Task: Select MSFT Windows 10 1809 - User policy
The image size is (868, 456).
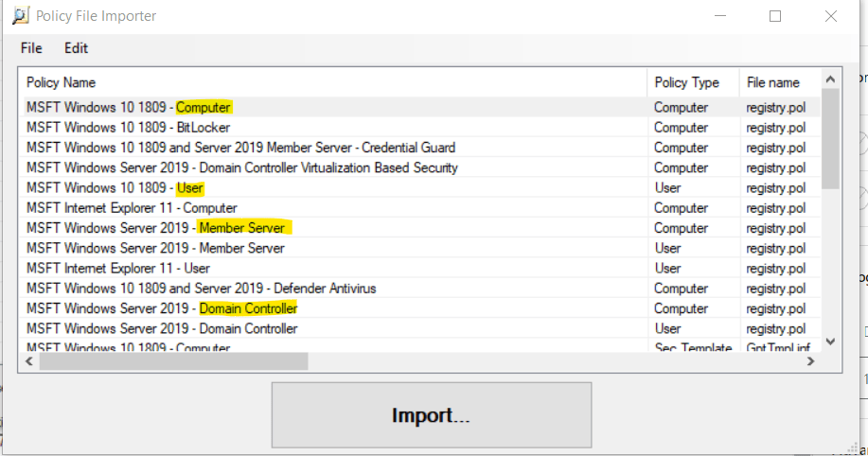Action: tap(115, 188)
